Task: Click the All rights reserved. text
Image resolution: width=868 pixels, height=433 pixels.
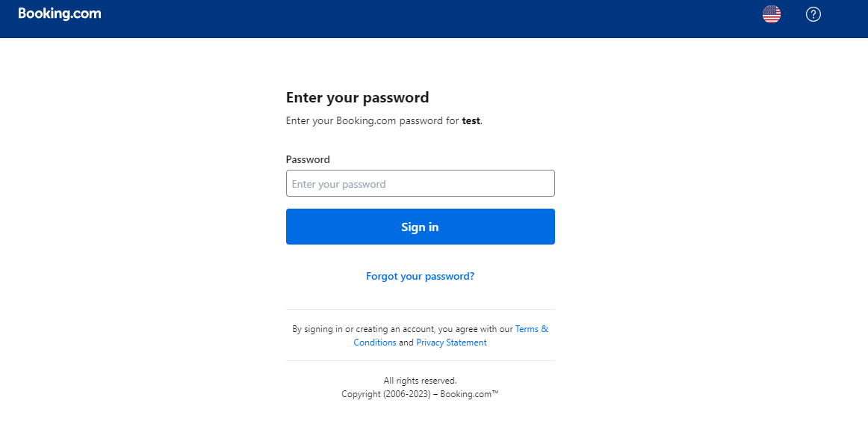Action: point(420,381)
